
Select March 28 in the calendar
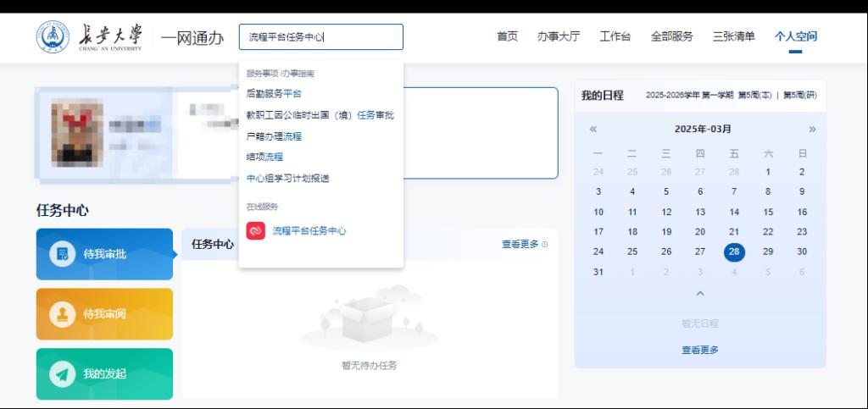(734, 251)
